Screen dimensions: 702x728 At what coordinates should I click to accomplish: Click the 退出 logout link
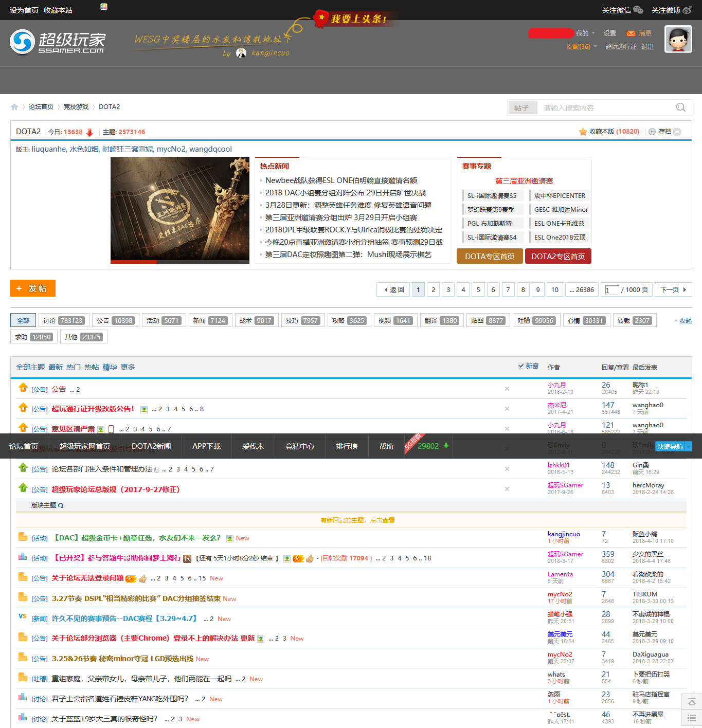[x=647, y=47]
